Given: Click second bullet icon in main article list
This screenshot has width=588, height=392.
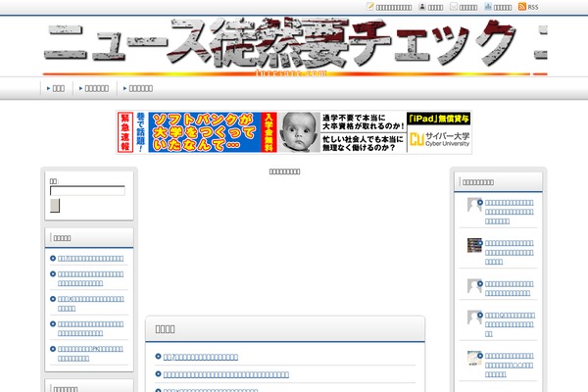Looking at the screenshot, I should click(x=158, y=374).
